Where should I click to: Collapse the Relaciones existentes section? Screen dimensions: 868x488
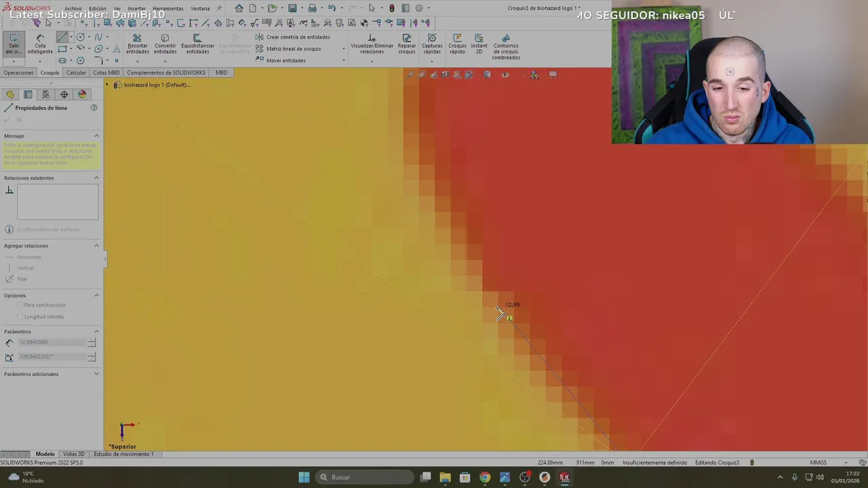(x=96, y=178)
